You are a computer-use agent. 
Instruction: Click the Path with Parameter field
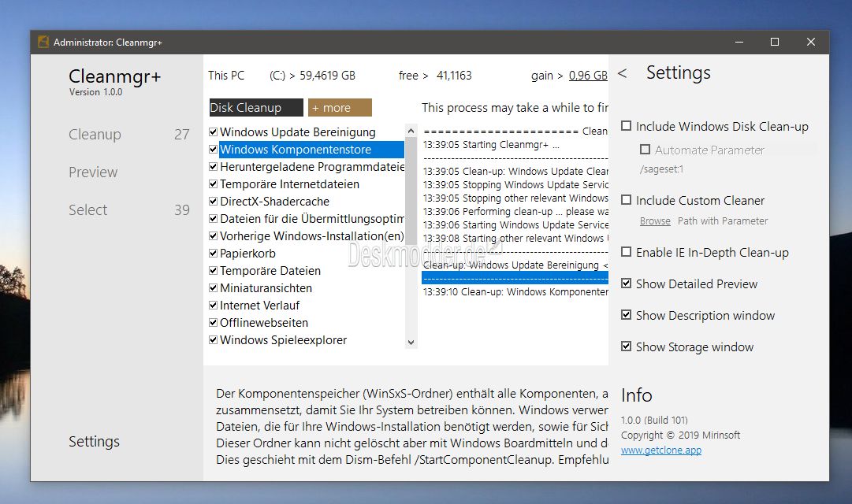click(x=723, y=221)
